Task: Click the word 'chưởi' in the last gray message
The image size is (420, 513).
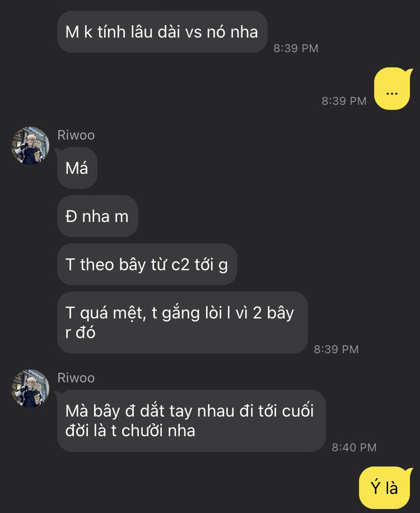Action: (x=142, y=431)
